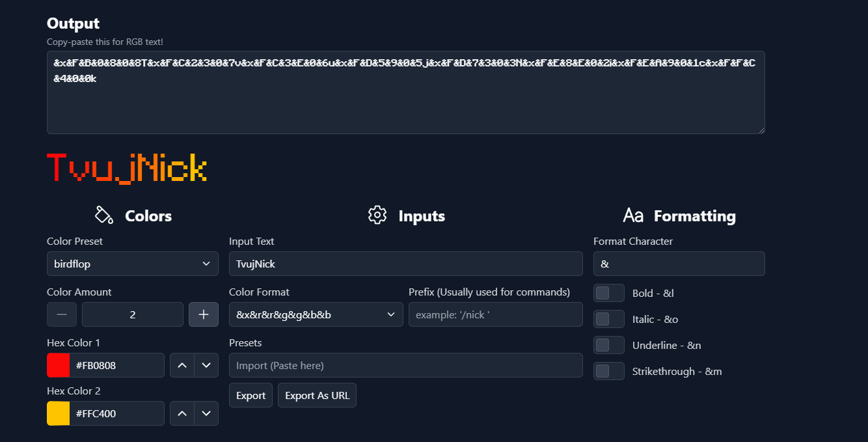
Task: Click the Format Character field
Action: point(679,264)
